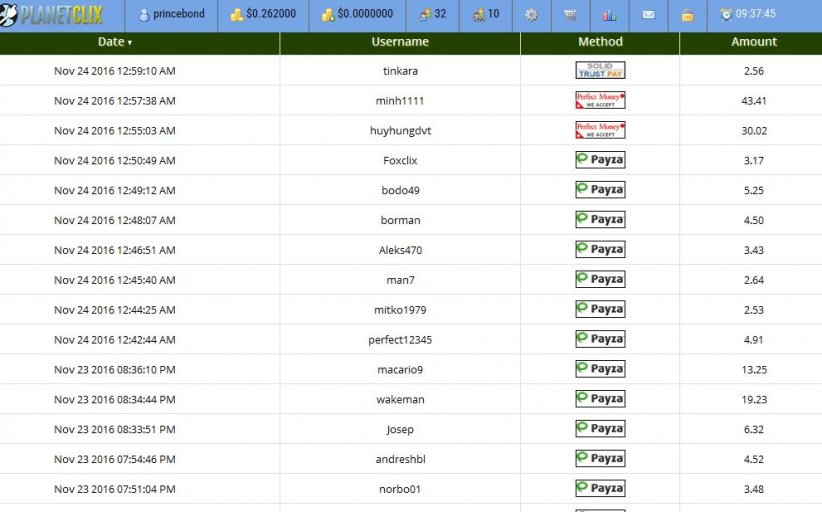
Task: Open rented referrals count showing 10
Action: [486, 15]
